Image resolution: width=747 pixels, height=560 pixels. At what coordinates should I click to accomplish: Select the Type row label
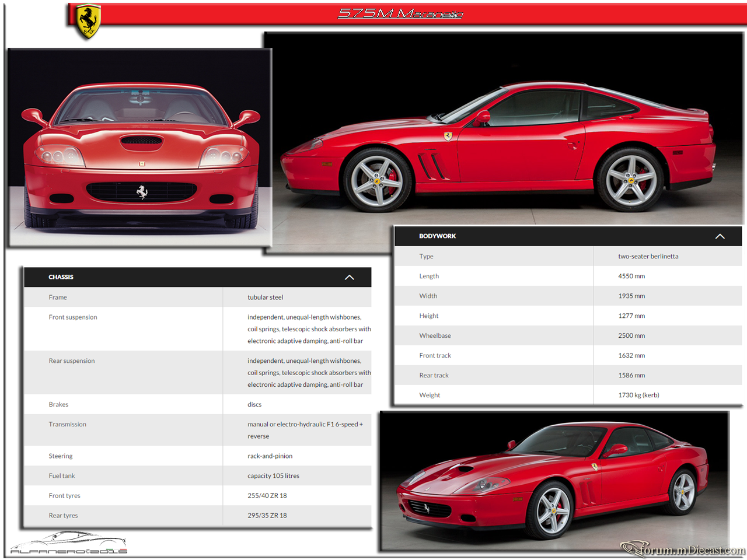(x=427, y=257)
